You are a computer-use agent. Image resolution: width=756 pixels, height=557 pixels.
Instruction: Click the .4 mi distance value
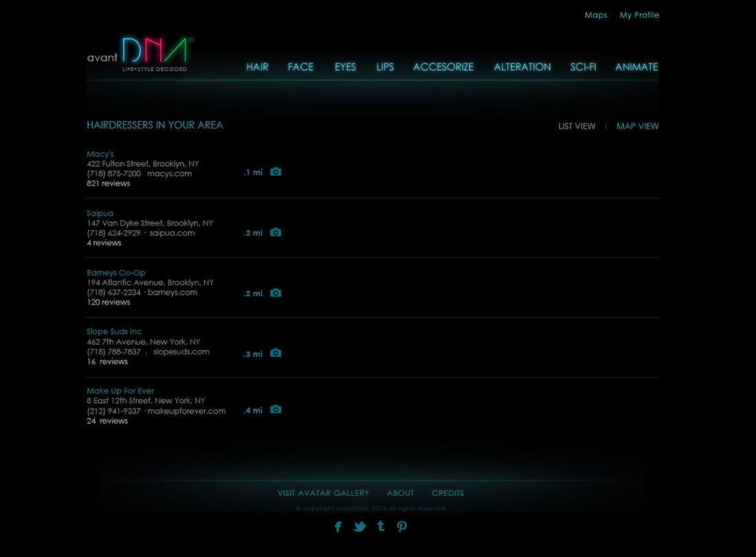[253, 411]
